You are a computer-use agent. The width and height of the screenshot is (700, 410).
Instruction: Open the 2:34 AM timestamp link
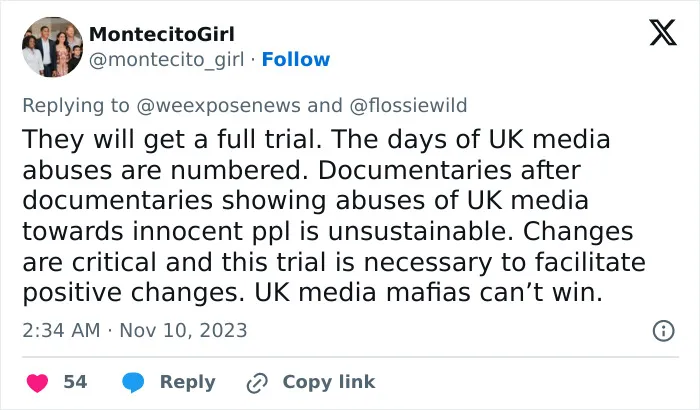point(61,331)
